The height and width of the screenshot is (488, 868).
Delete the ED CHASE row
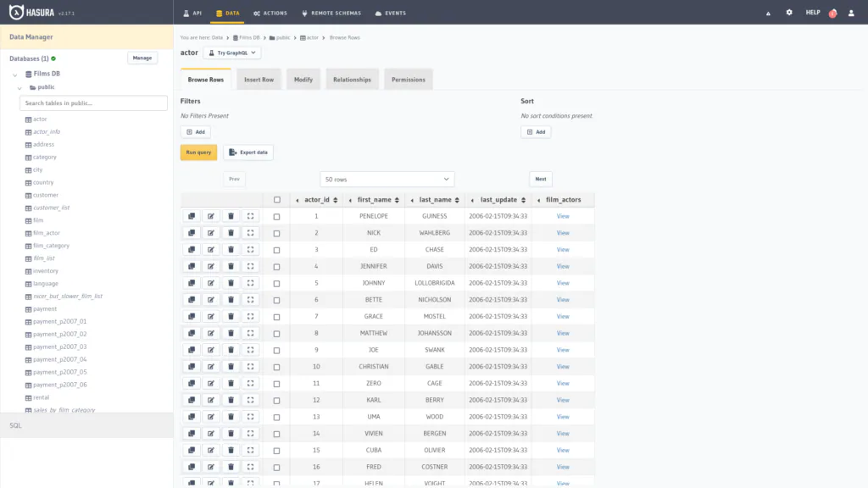(x=231, y=250)
